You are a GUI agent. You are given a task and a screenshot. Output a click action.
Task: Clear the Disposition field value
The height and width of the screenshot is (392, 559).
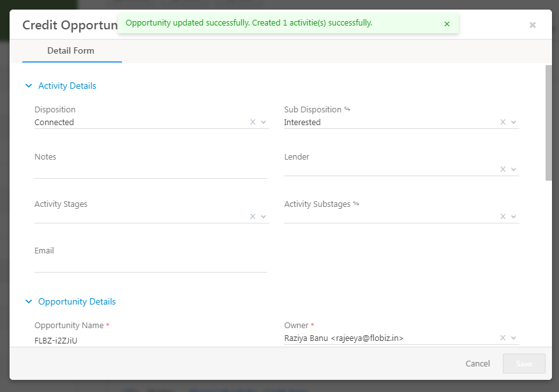pos(253,122)
